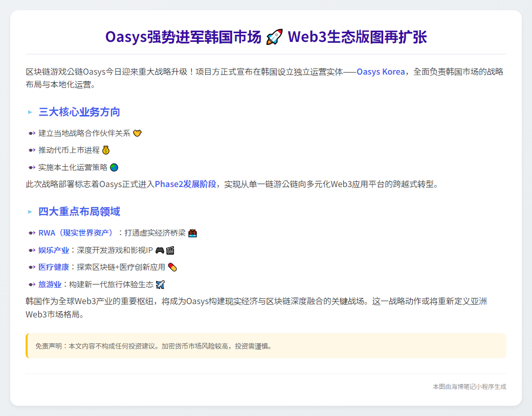Click the bullet arrow before 推动代币上市进程
The width and height of the screenshot is (532, 416).
click(32, 150)
